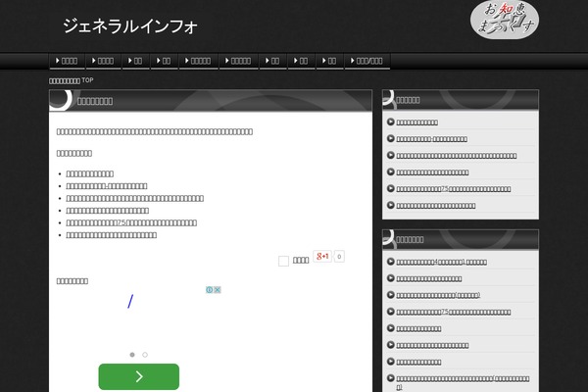Image resolution: width=588 pixels, height=392 pixels.
Task: Open the ad info icon
Action: (210, 290)
